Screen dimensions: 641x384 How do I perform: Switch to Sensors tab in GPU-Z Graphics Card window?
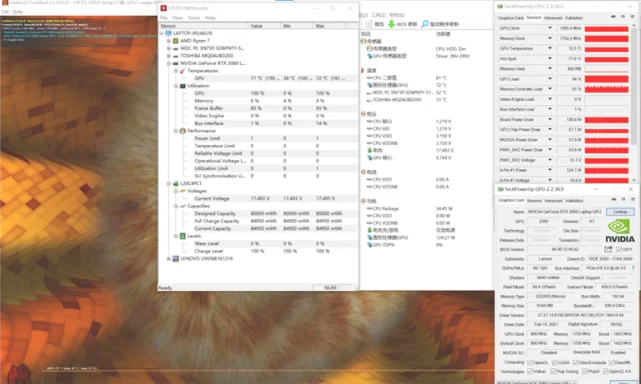click(x=534, y=201)
